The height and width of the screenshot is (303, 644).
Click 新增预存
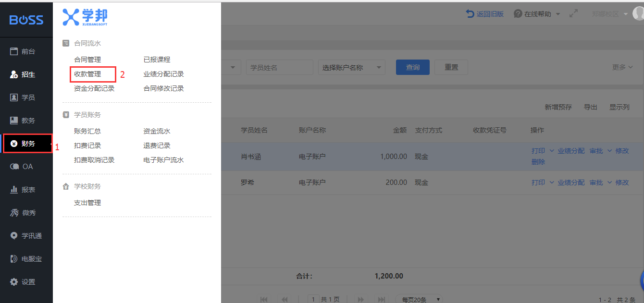tap(558, 107)
